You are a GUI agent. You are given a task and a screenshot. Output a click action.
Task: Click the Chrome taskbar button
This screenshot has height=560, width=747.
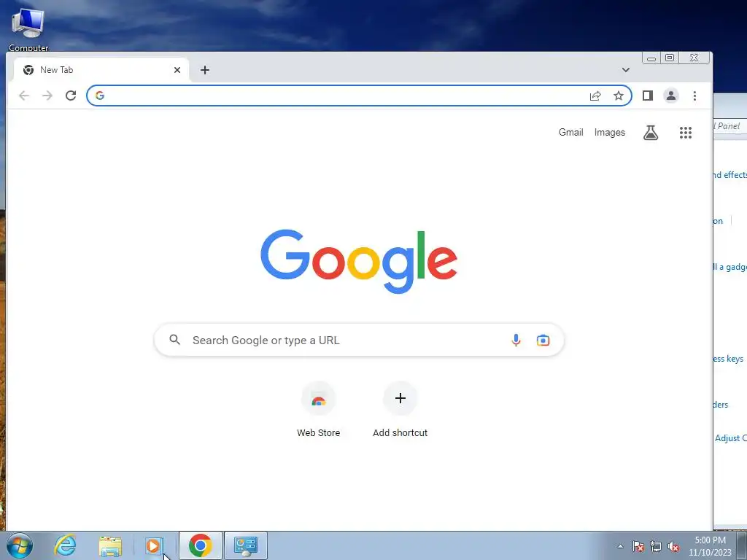tap(200, 545)
